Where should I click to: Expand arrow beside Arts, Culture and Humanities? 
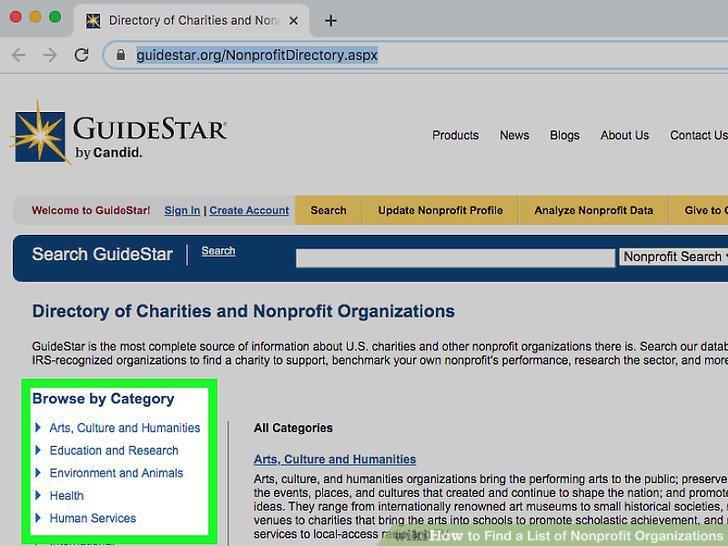(38, 427)
